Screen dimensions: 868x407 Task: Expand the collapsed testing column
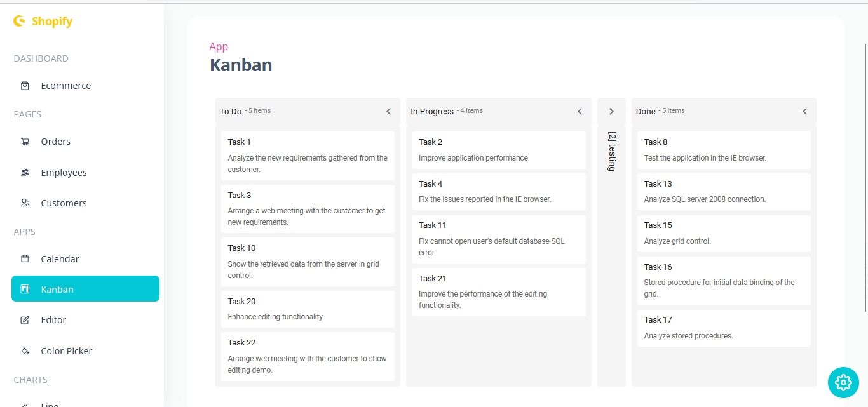(611, 110)
